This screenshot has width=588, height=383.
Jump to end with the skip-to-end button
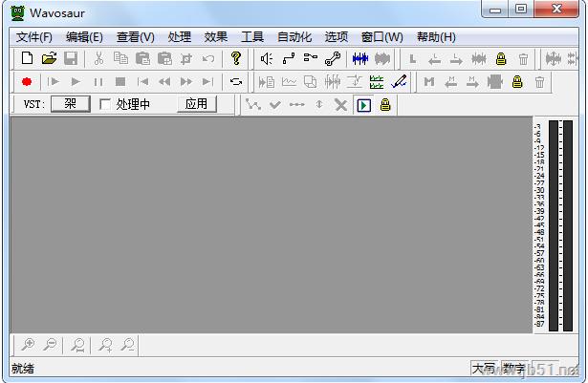[207, 81]
